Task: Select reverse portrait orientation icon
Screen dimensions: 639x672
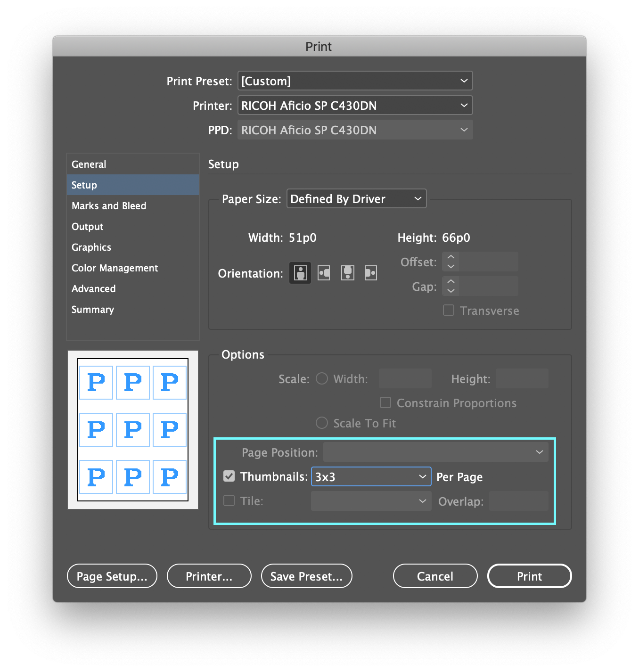Action: (x=347, y=273)
